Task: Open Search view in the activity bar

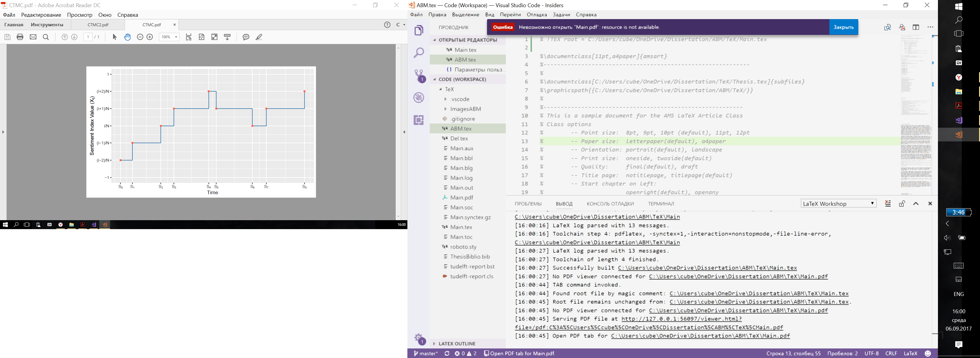Action: pyautogui.click(x=419, y=52)
